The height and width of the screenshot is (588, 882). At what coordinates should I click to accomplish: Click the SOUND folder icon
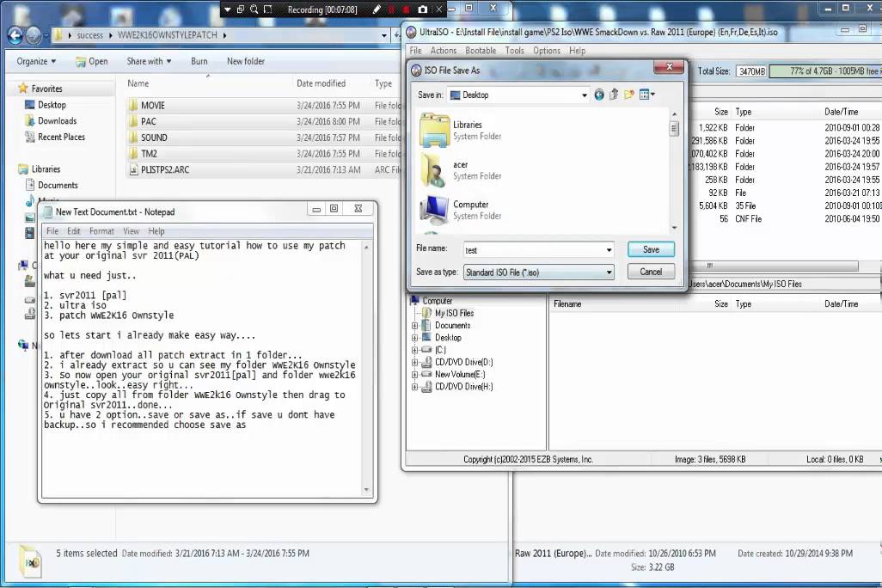(x=133, y=138)
